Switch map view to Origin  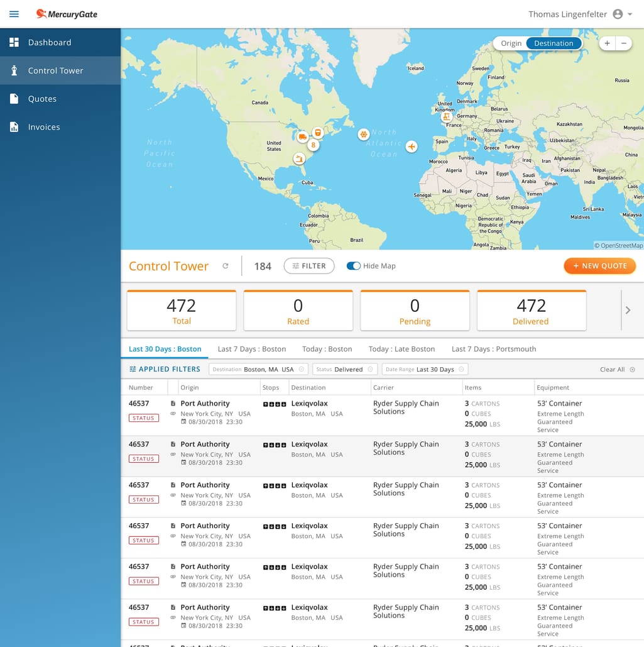click(511, 43)
